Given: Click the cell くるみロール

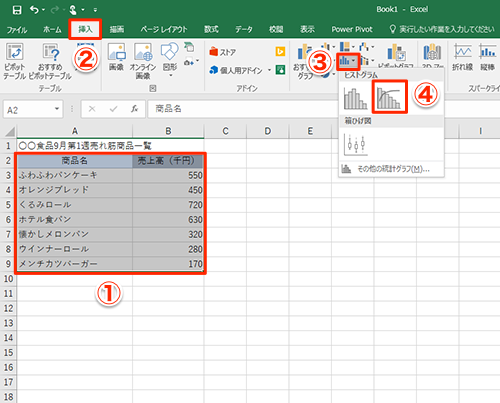Looking at the screenshot, I should 75,205.
